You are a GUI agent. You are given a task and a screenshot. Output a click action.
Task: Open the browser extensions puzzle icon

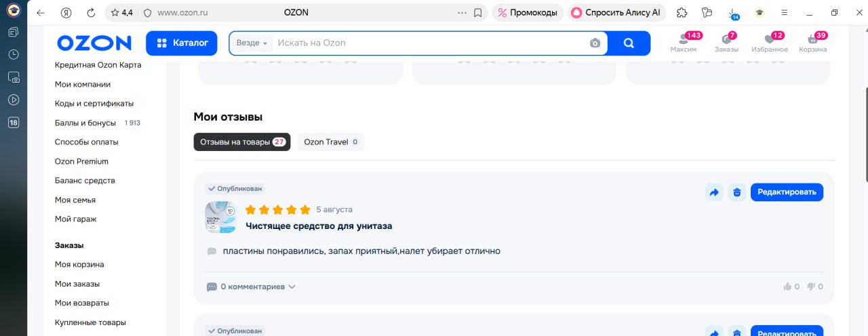click(x=682, y=13)
